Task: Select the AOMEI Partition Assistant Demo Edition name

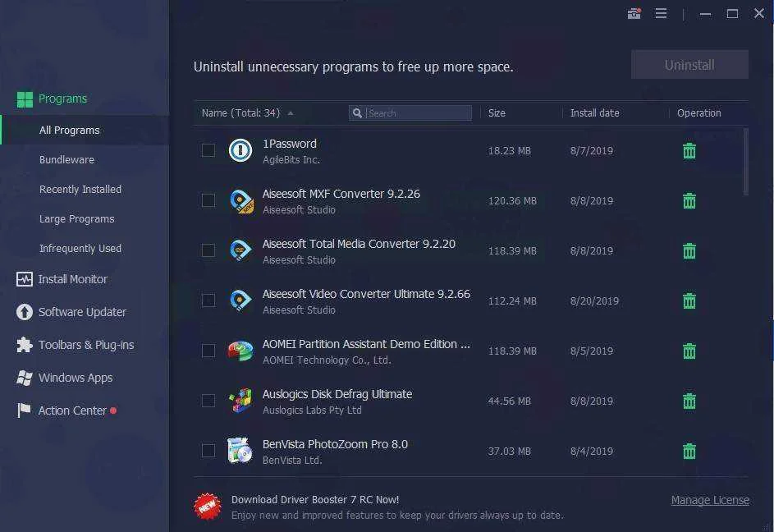Action: [366, 344]
